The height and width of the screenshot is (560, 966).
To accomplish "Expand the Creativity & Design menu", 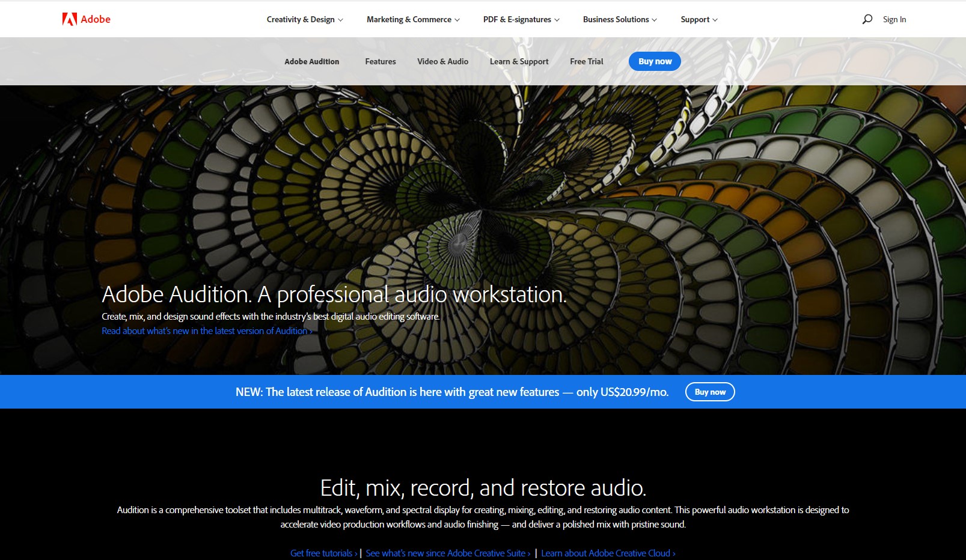I will [x=305, y=19].
